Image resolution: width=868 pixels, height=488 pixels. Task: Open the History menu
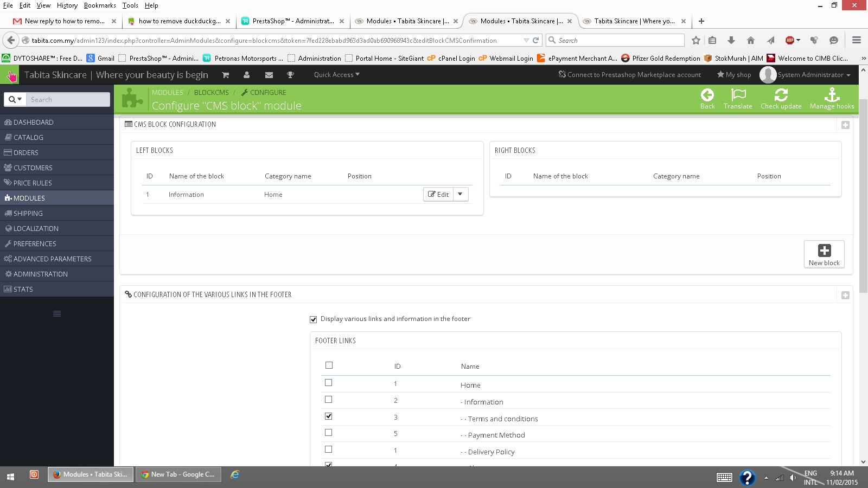tap(67, 5)
